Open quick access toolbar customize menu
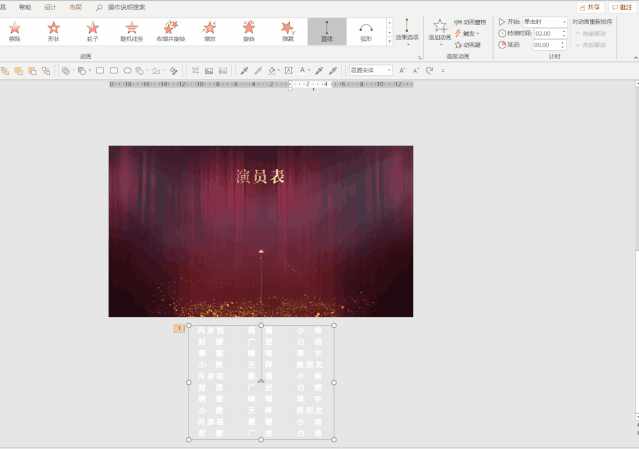This screenshot has width=639, height=449. 443,71
